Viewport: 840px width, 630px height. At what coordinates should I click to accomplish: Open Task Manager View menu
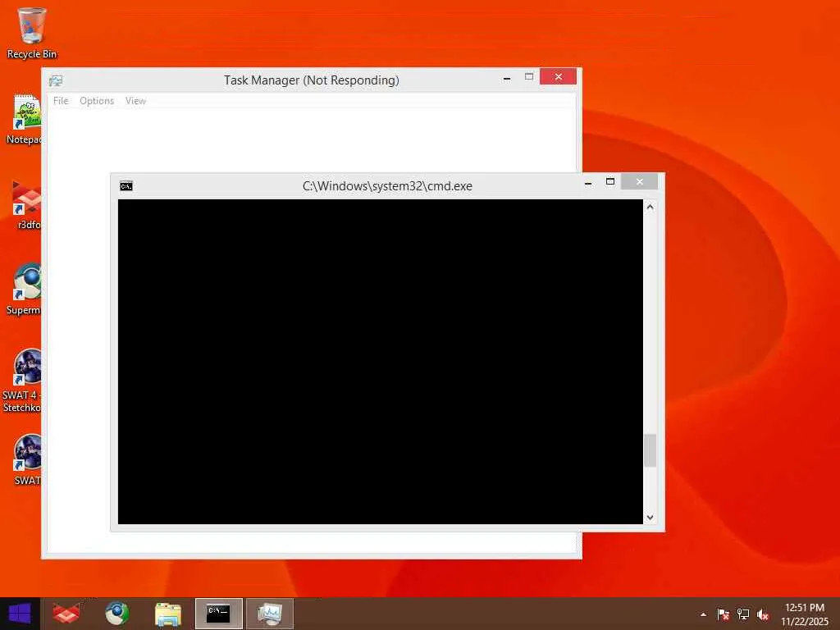point(135,101)
